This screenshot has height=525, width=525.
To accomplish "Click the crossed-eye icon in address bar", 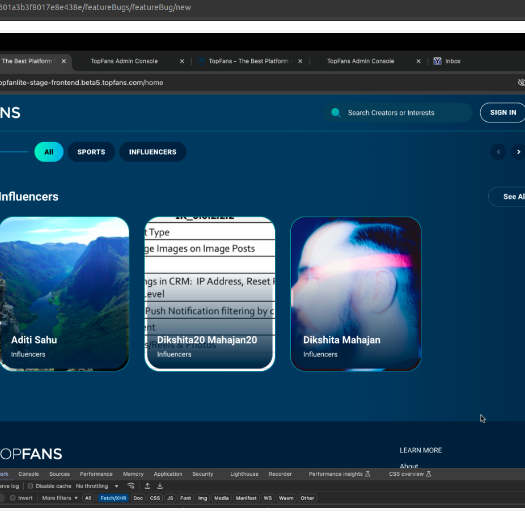I will click(521, 82).
